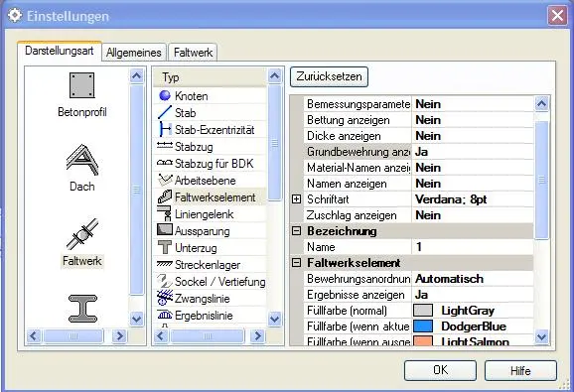This screenshot has width=574, height=392.
Task: Click up arrow of category list scrollbar
Action: tap(136, 76)
